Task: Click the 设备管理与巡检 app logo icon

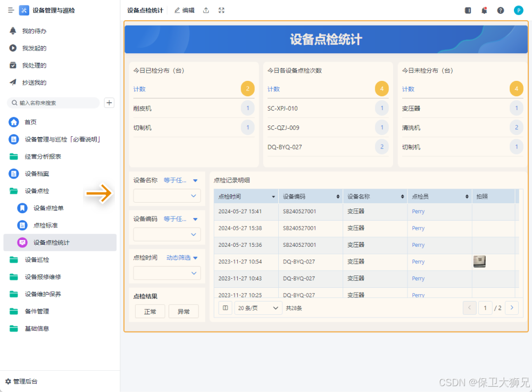Action: [x=24, y=10]
